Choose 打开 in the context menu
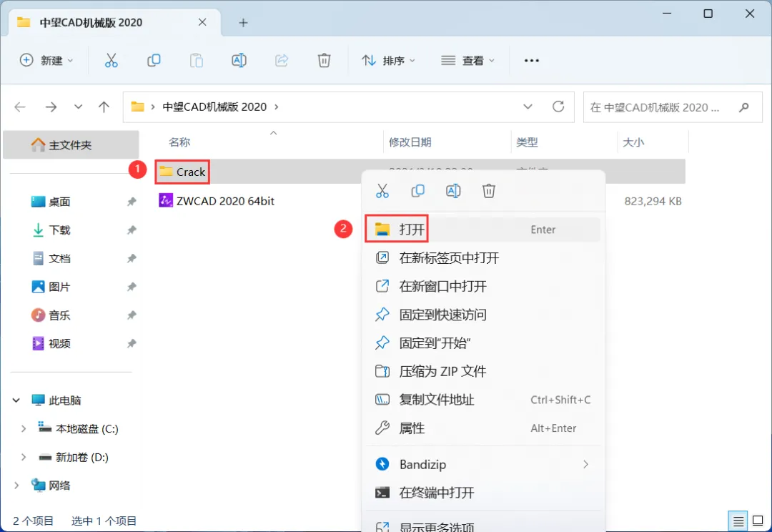772x532 pixels. (x=483, y=230)
